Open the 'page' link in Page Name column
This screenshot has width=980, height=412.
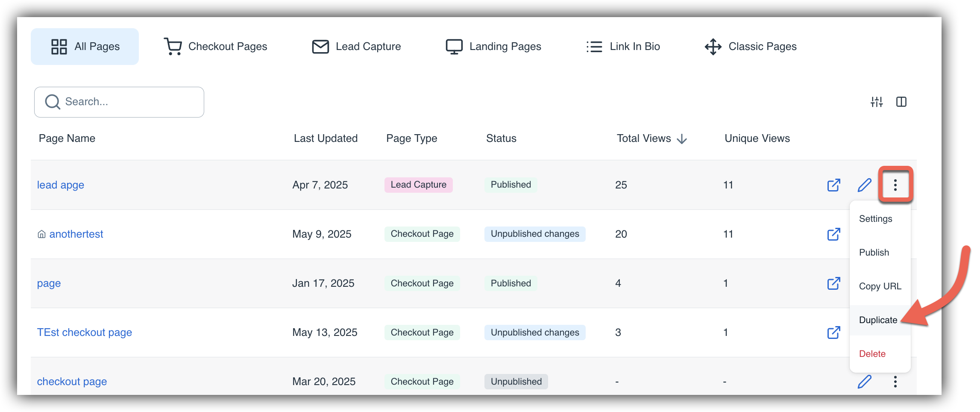point(49,283)
